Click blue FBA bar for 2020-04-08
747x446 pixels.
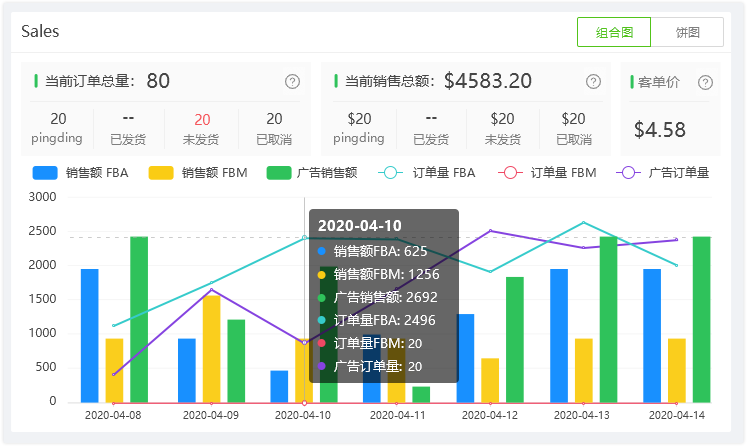90,336
